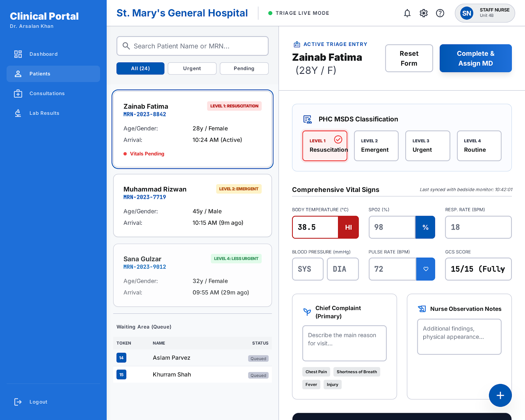This screenshot has height=420, width=525.
Task: Click the pulse rate heart icon
Action: (x=426, y=269)
